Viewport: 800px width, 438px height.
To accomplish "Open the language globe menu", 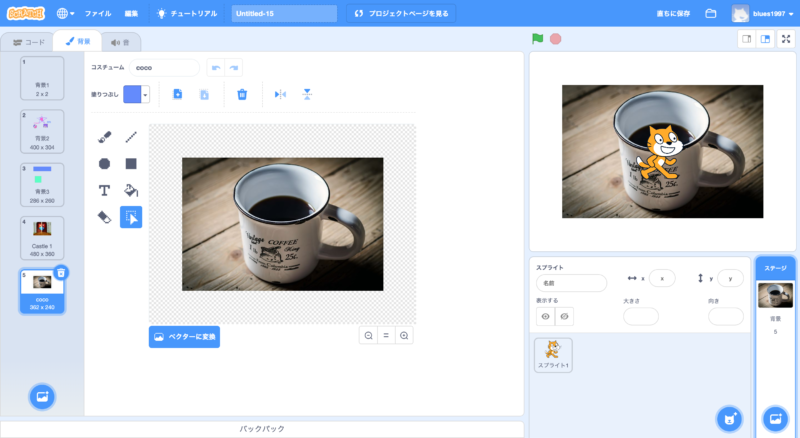I will coord(67,14).
